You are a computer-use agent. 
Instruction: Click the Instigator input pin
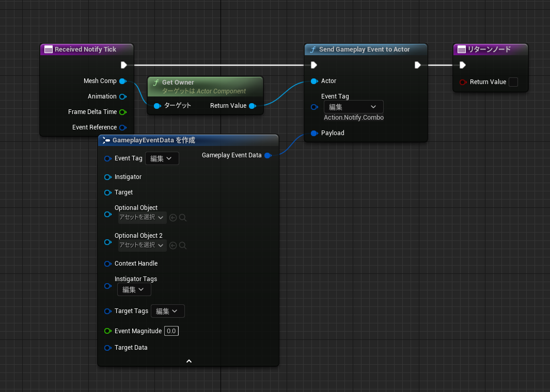pyautogui.click(x=107, y=177)
